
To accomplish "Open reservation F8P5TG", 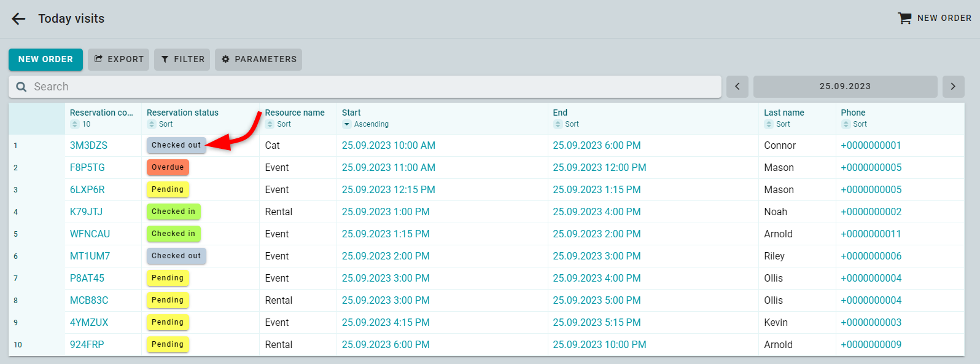I will [x=87, y=168].
